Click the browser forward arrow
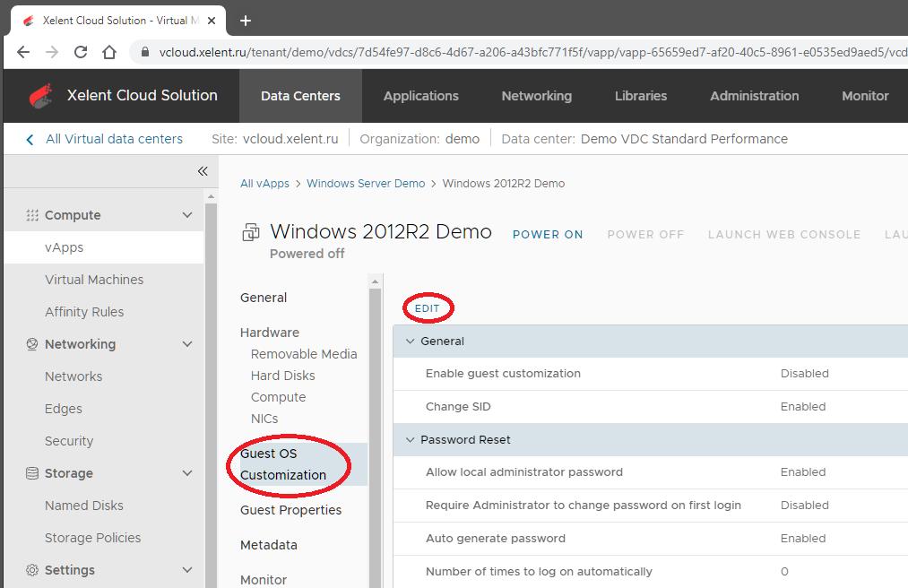 click(52, 52)
